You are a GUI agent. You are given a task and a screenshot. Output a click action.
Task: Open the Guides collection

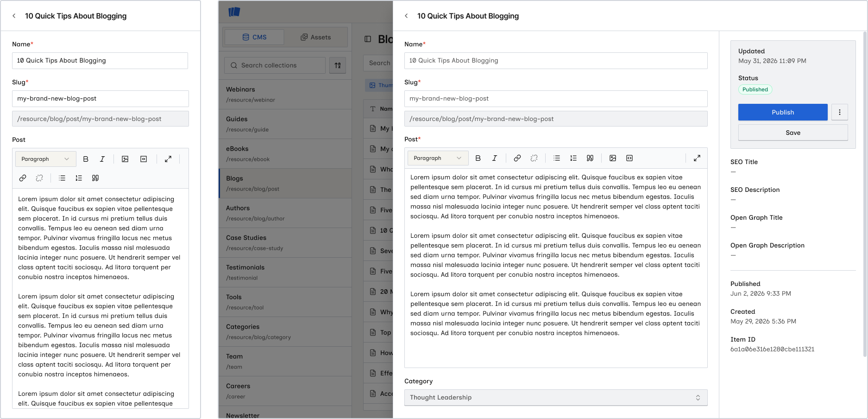pos(285,124)
